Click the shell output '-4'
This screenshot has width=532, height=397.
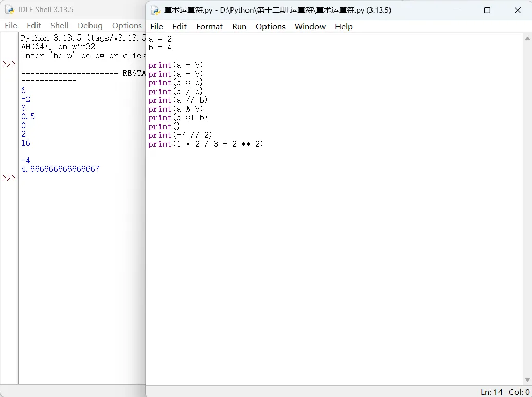25,160
